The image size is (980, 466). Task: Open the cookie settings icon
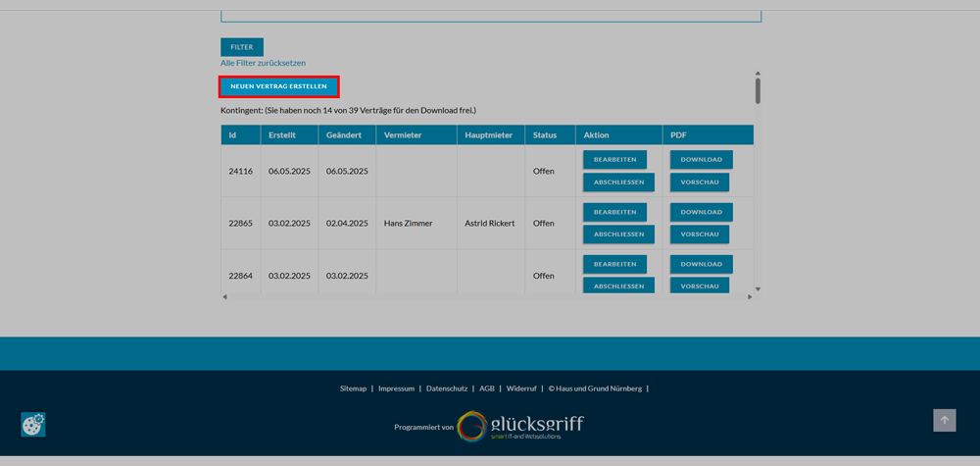[33, 424]
